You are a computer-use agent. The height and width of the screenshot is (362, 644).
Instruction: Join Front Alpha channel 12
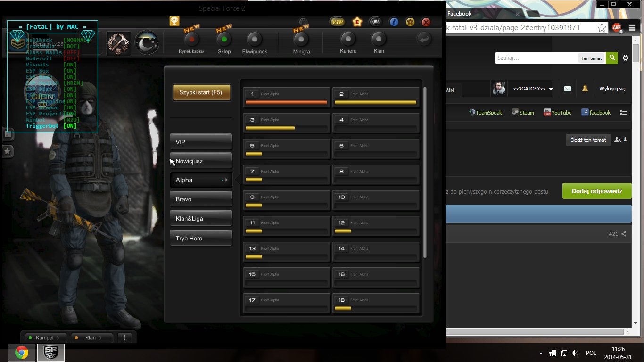[376, 226]
